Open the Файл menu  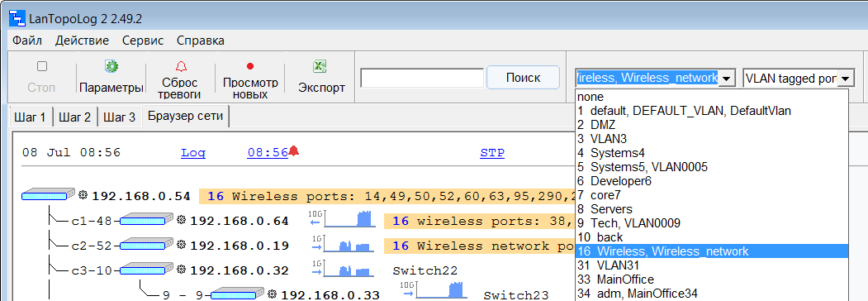click(27, 41)
